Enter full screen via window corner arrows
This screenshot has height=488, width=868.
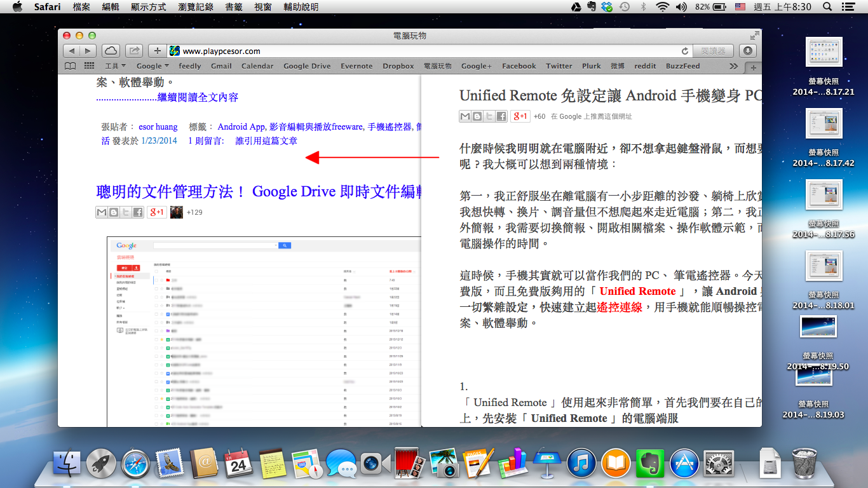point(754,36)
